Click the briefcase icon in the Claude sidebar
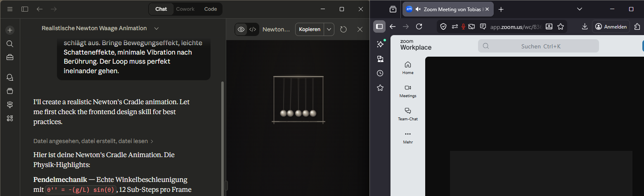Viewport: 644px width, 196px height. coord(10,57)
